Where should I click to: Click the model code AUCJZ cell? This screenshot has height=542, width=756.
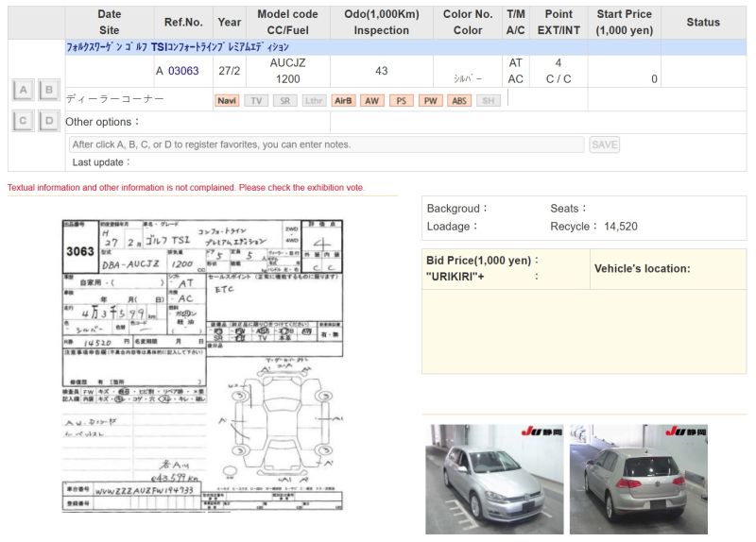288,63
